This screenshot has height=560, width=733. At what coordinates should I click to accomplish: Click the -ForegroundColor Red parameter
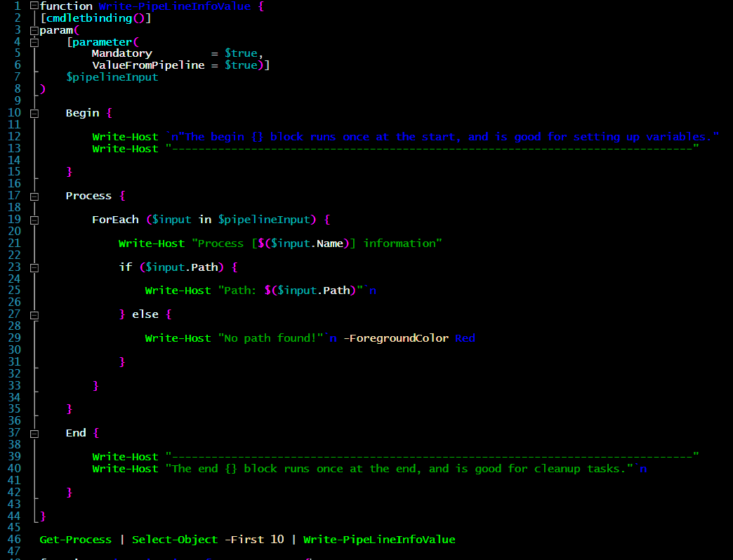tap(410, 338)
